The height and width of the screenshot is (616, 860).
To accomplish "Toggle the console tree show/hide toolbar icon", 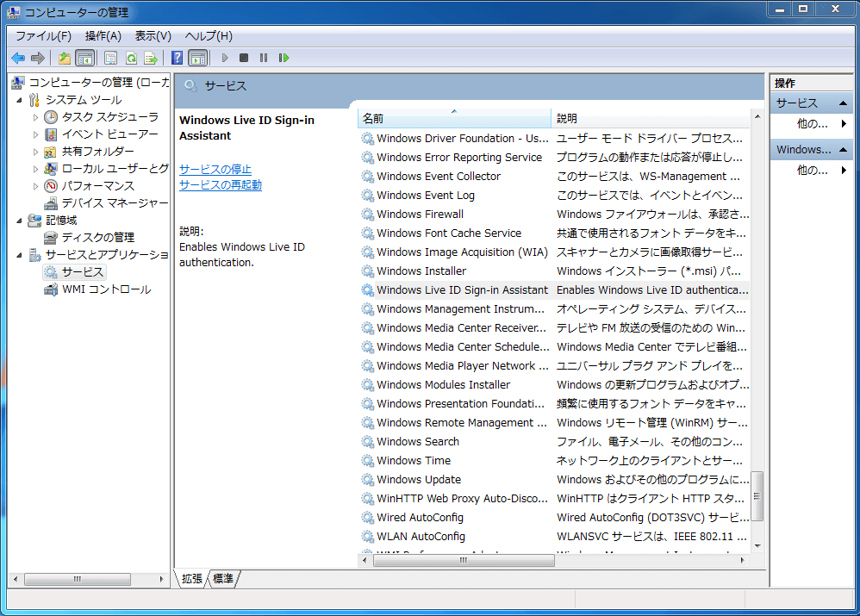I will point(84,58).
